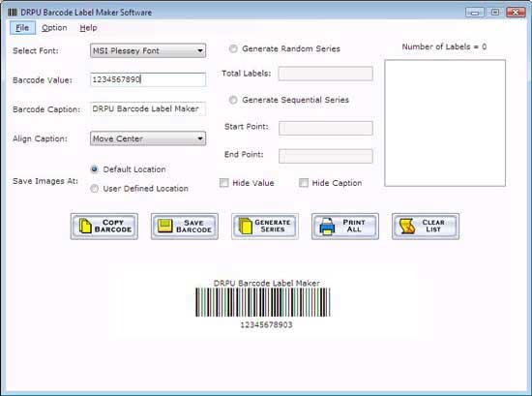This screenshot has width=532, height=396.
Task: Click the Print All button
Action: tap(345, 227)
